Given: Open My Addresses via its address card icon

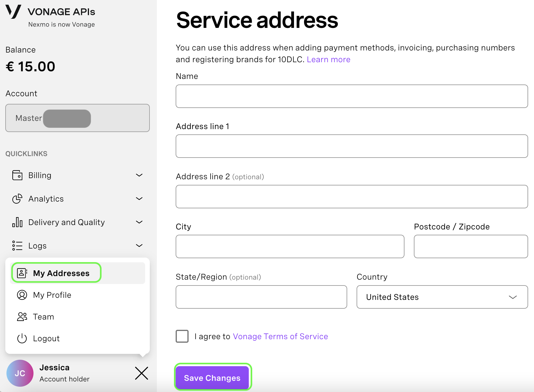Looking at the screenshot, I should point(22,273).
